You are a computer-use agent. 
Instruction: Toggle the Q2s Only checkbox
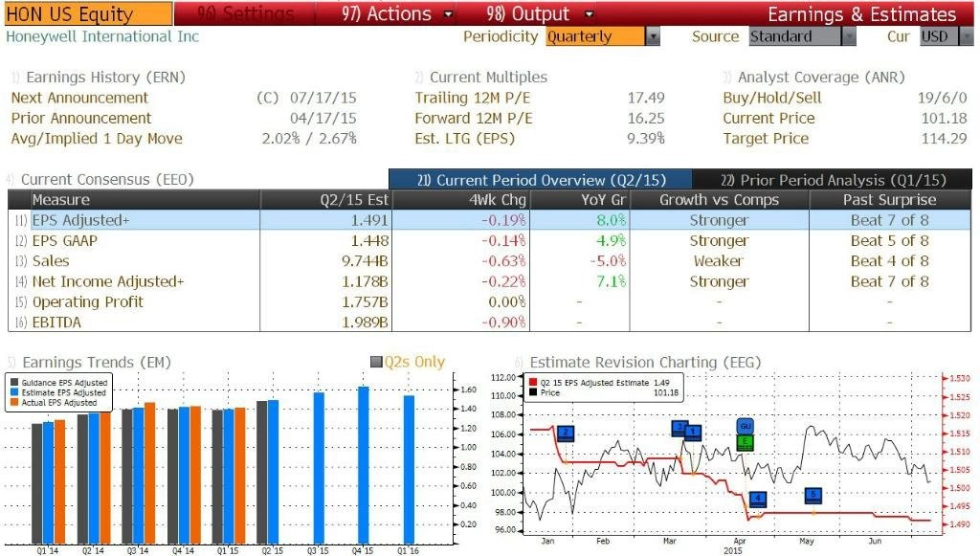[x=376, y=362]
